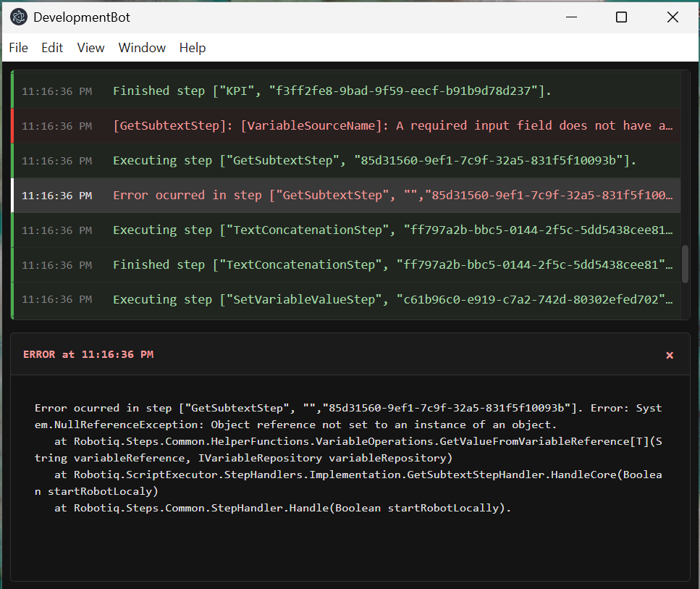Click the NullReferenceException stack trace text

coord(347,458)
